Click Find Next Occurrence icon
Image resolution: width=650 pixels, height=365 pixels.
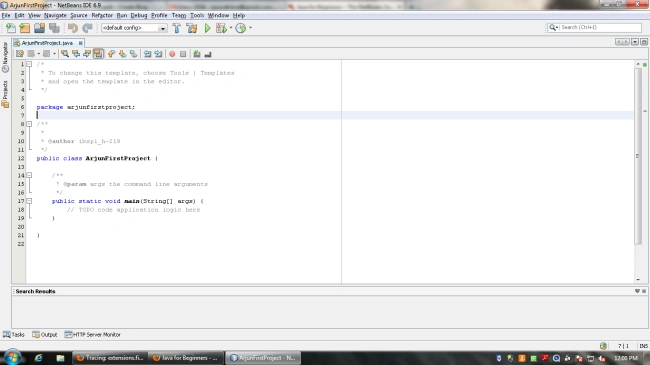click(x=87, y=54)
